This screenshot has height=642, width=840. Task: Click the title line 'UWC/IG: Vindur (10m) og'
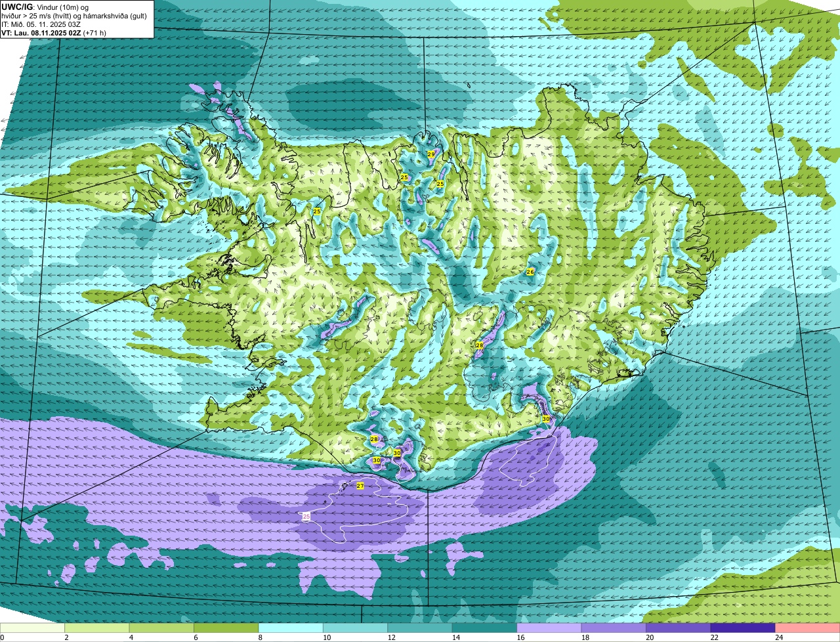click(45, 7)
